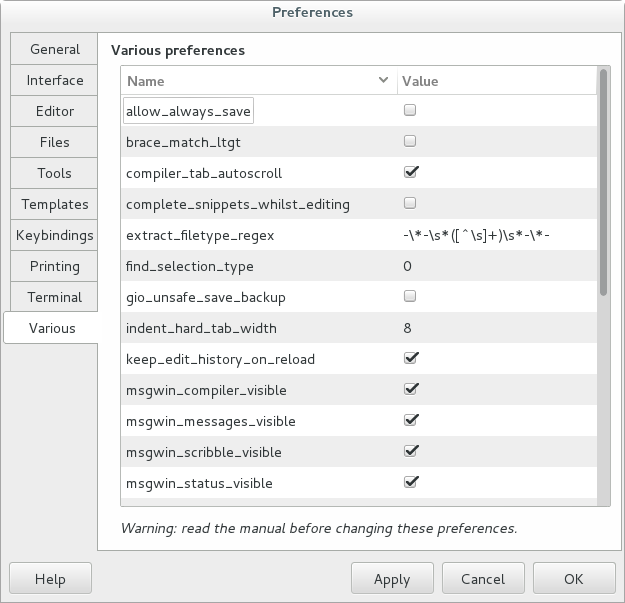Screen dimensions: 625x603
Task: Enable the allow_always_save checkbox
Action: click(x=410, y=111)
